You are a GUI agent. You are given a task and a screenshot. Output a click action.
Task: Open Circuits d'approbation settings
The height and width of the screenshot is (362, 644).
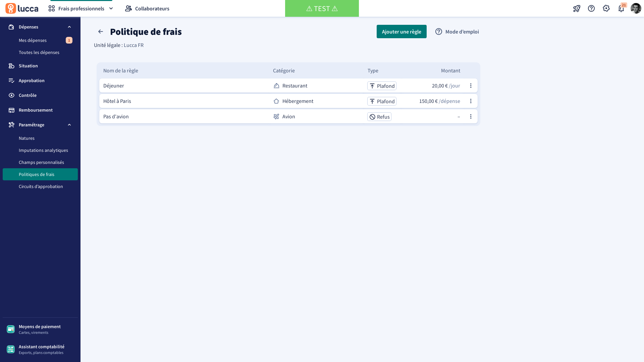(40, 186)
